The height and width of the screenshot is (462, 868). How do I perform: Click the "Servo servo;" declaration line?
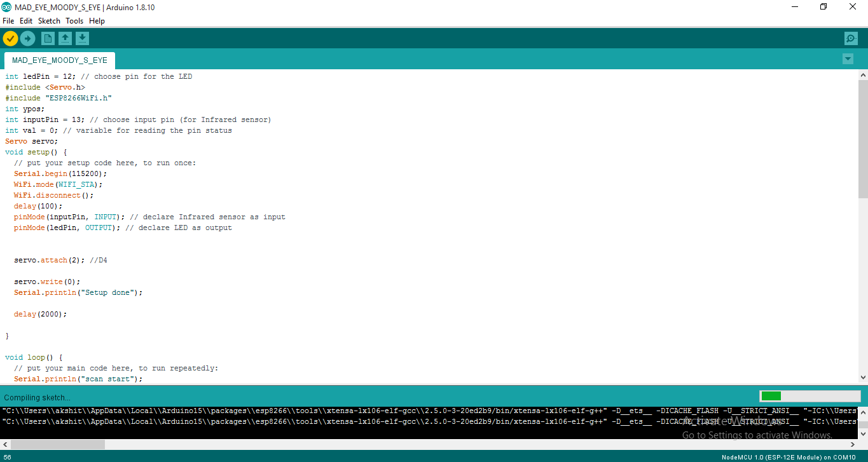tap(31, 141)
